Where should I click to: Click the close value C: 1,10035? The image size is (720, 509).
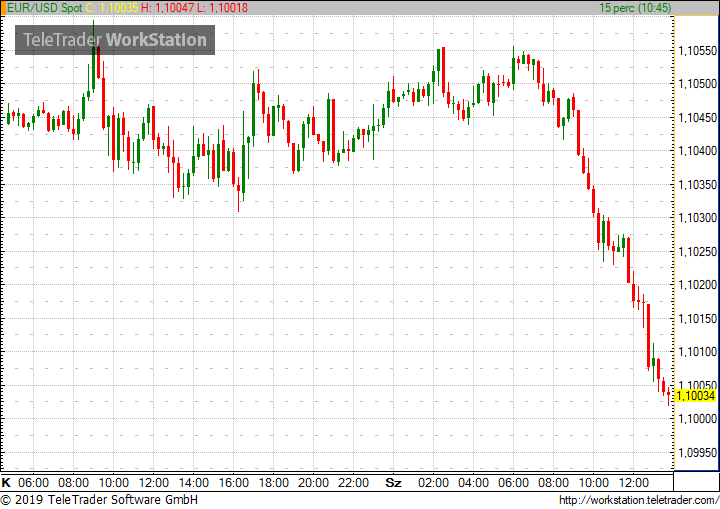click(112, 8)
